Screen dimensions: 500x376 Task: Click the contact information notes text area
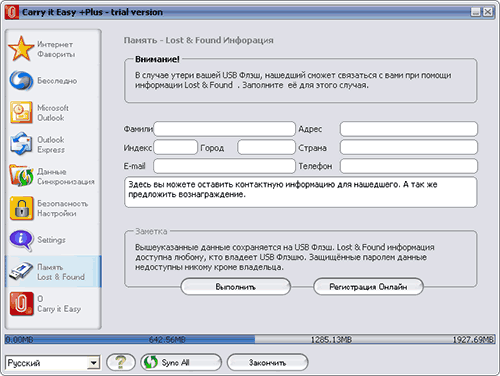tap(301, 192)
